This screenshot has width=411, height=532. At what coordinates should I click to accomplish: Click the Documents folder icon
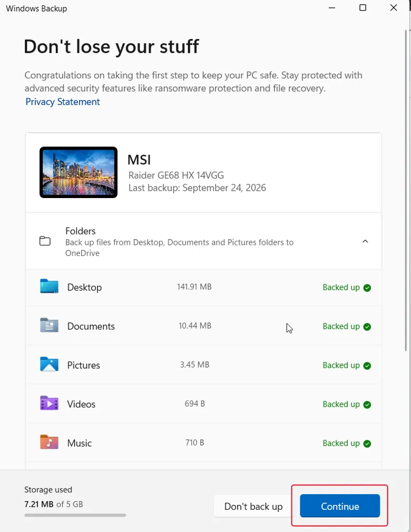(x=49, y=325)
